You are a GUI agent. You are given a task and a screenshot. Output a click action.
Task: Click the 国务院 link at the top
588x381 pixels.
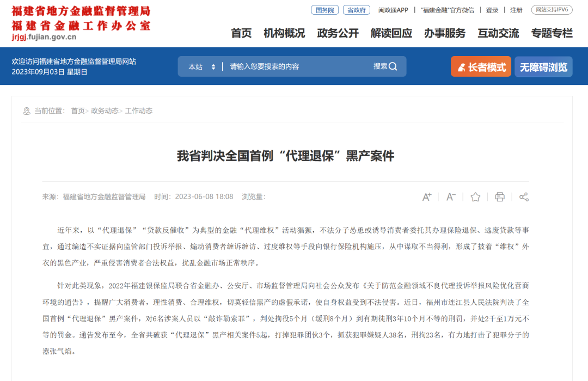pyautogui.click(x=324, y=9)
